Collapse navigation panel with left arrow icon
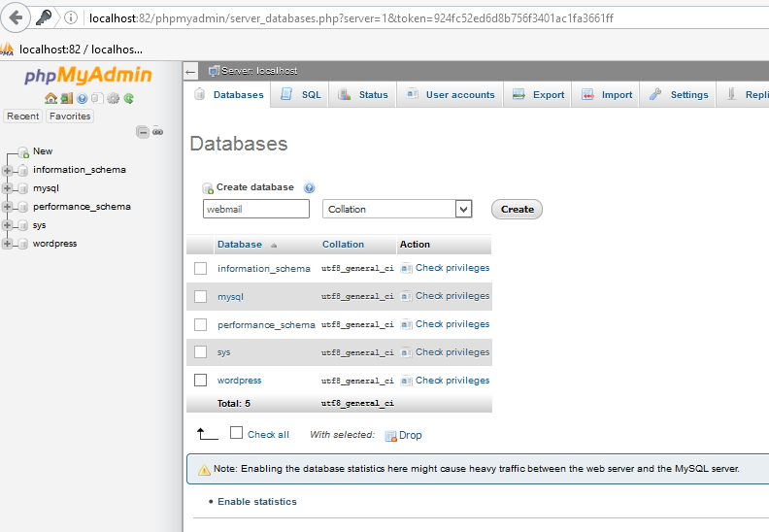Screen dimensions: 769x532 click(x=190, y=72)
